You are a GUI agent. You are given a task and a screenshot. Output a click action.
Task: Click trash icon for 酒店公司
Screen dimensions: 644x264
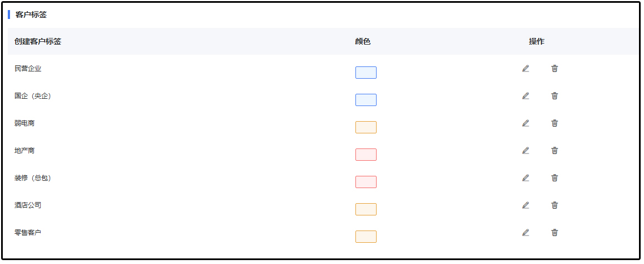click(554, 205)
